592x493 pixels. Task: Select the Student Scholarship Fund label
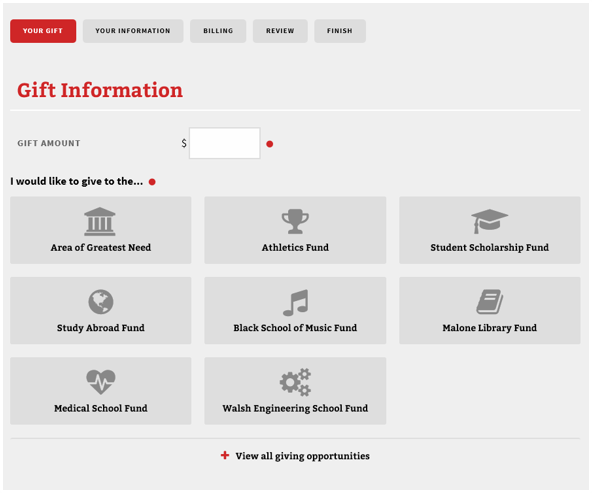(x=490, y=248)
